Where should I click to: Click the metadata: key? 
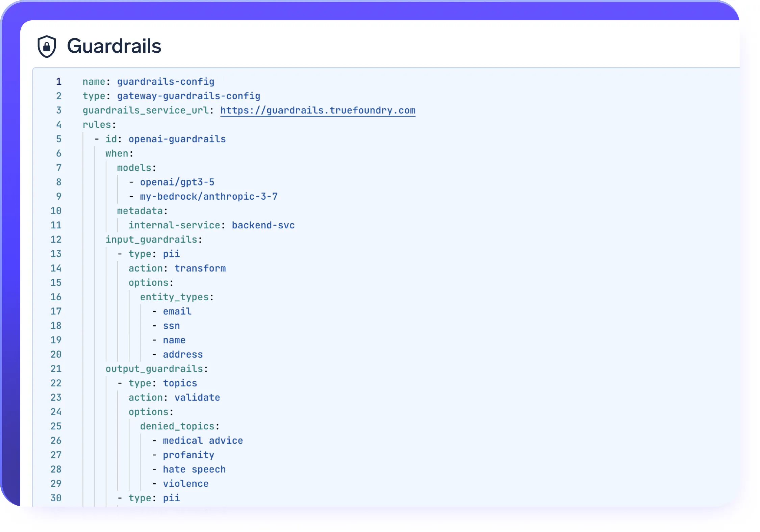coord(142,211)
